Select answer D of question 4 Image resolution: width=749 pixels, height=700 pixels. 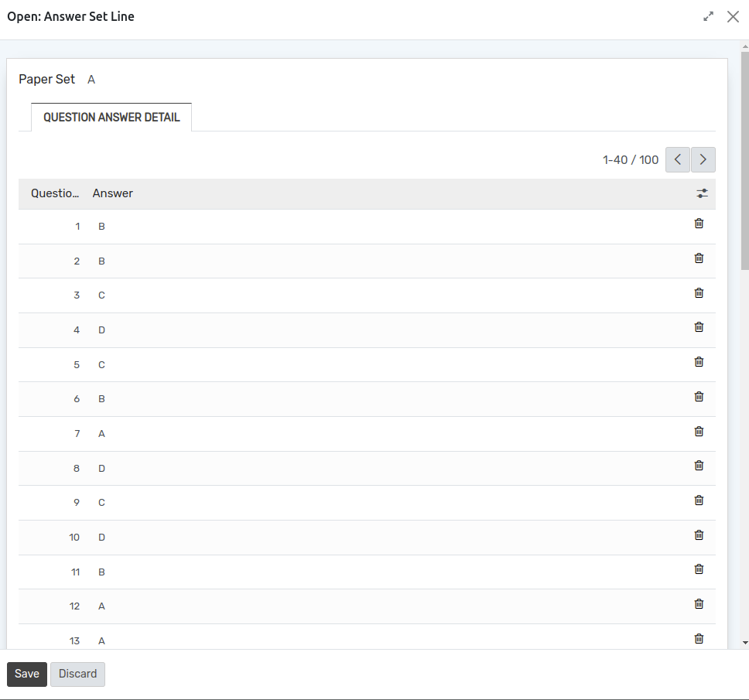coord(101,330)
